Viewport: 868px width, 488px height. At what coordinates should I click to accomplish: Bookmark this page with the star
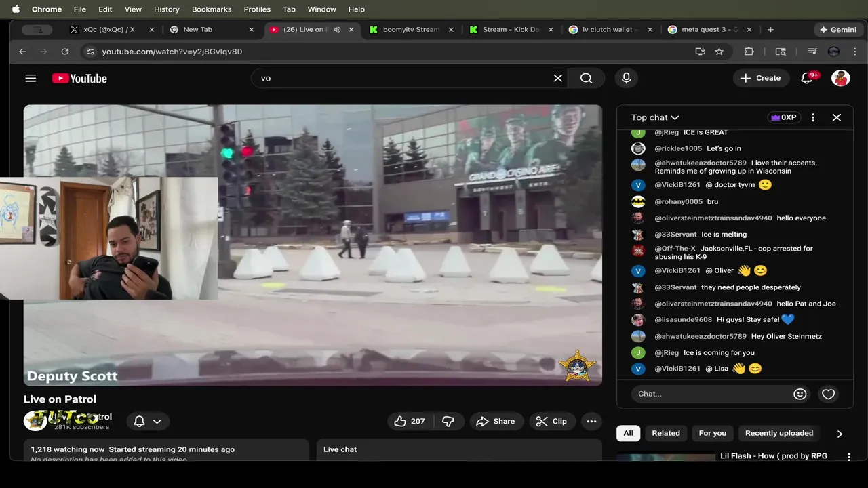coord(719,52)
